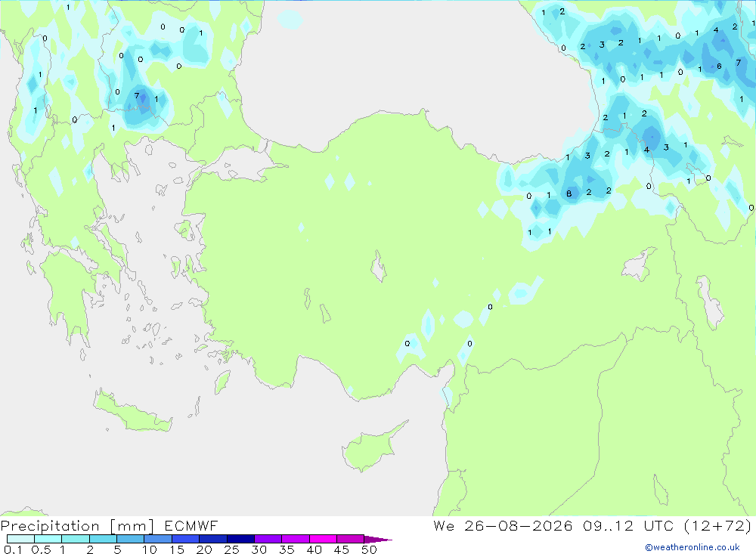Screen dimensions: 756x554
Task: Select the 5–10 mm blue legend swatch
Action: [x=131, y=539]
